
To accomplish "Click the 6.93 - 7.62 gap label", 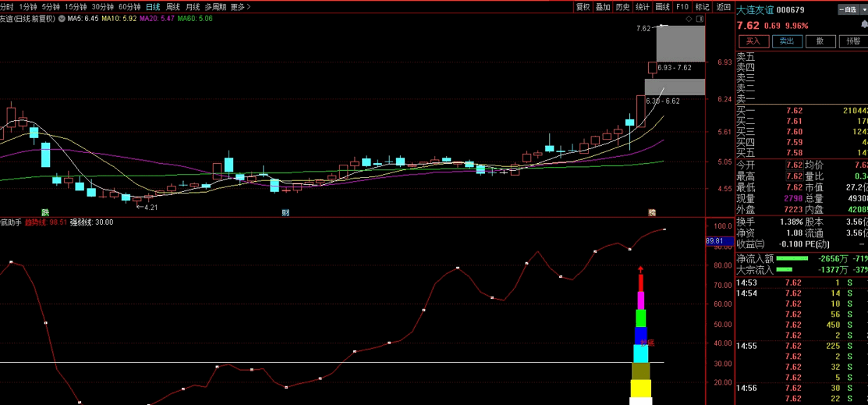I will pyautogui.click(x=675, y=68).
